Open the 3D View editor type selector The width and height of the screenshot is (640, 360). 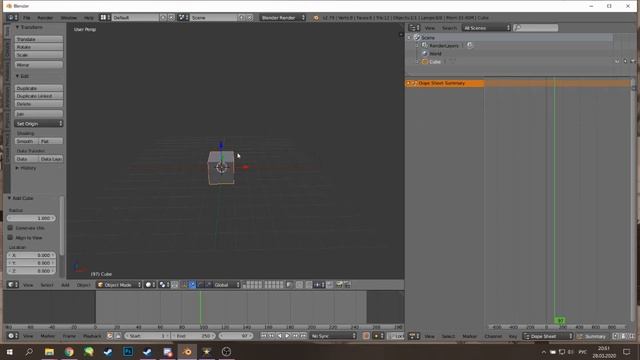click(13, 284)
